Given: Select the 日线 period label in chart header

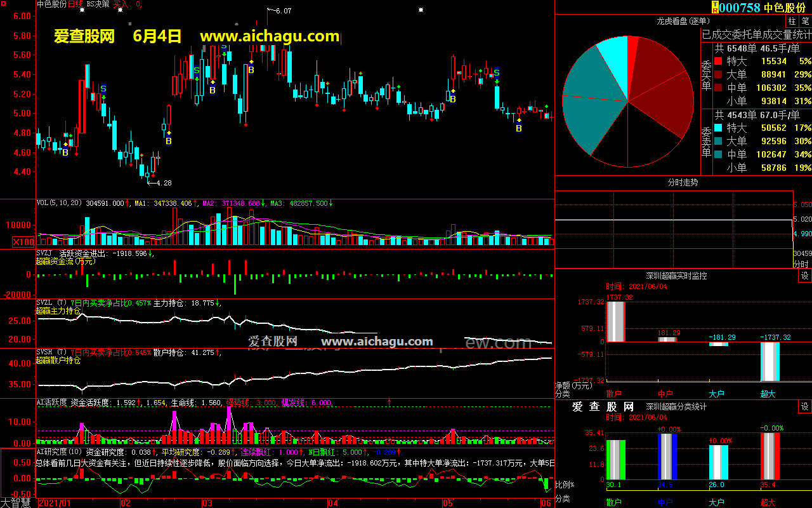Looking at the screenshot, I should pyautogui.click(x=75, y=4).
